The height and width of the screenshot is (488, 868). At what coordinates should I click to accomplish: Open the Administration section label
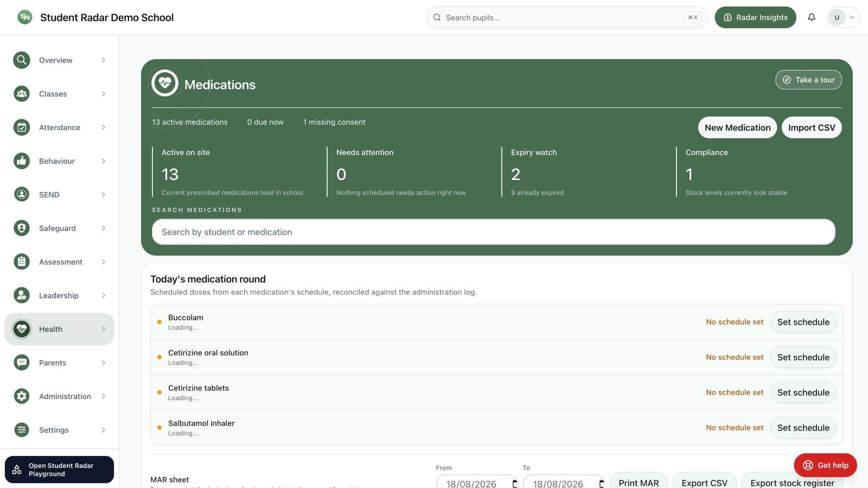[65, 396]
